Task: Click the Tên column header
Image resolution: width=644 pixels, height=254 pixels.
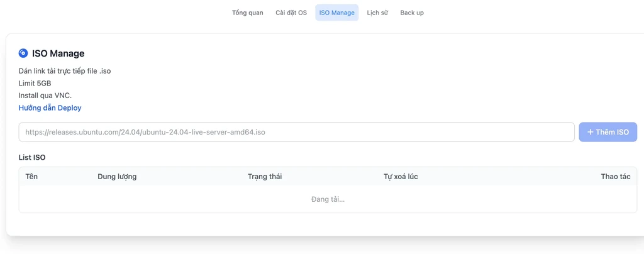Action: coord(31,177)
